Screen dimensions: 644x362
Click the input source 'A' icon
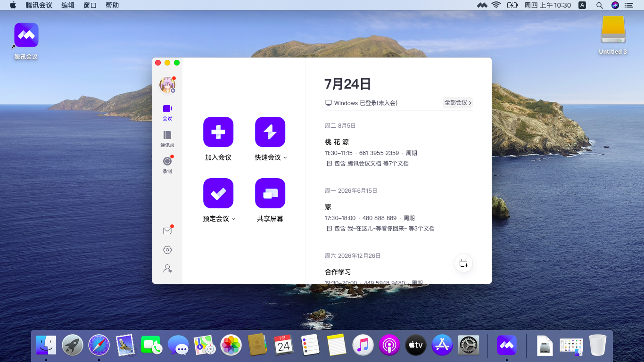tap(582, 5)
